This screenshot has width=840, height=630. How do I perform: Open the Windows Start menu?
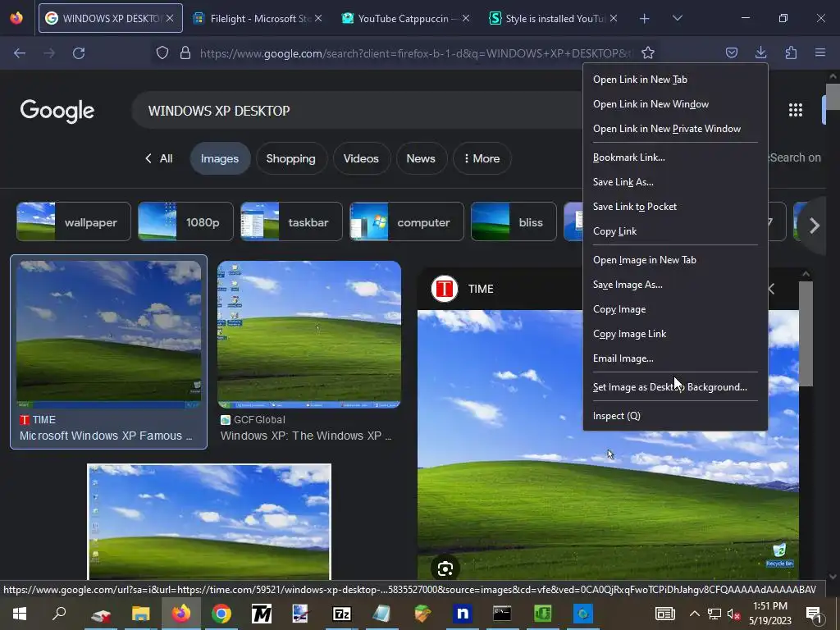(20, 614)
